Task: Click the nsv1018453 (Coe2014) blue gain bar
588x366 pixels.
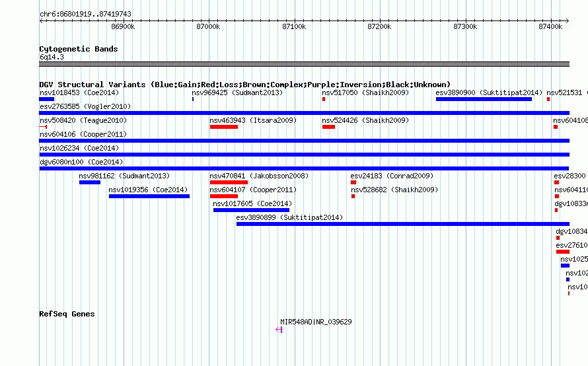Action: click(47, 99)
